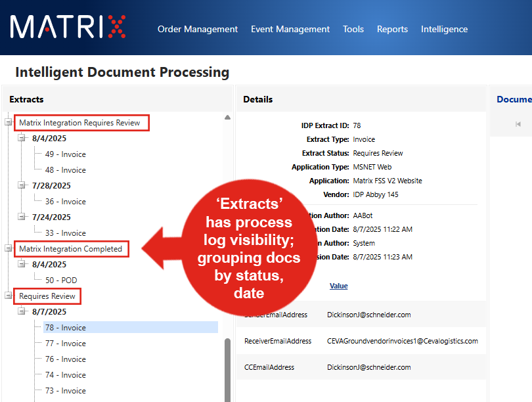This screenshot has width=532, height=402.
Task: Click the author value AABot
Action: [363, 215]
